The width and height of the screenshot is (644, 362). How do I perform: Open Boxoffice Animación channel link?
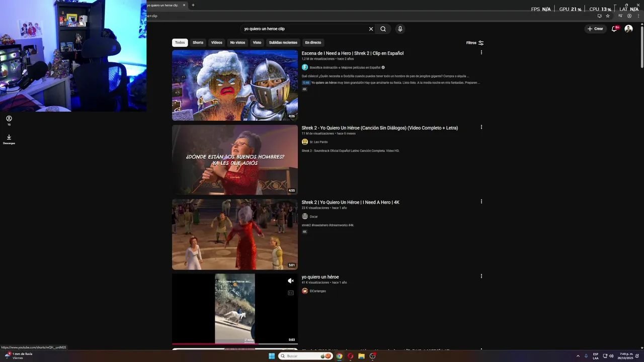(345, 67)
